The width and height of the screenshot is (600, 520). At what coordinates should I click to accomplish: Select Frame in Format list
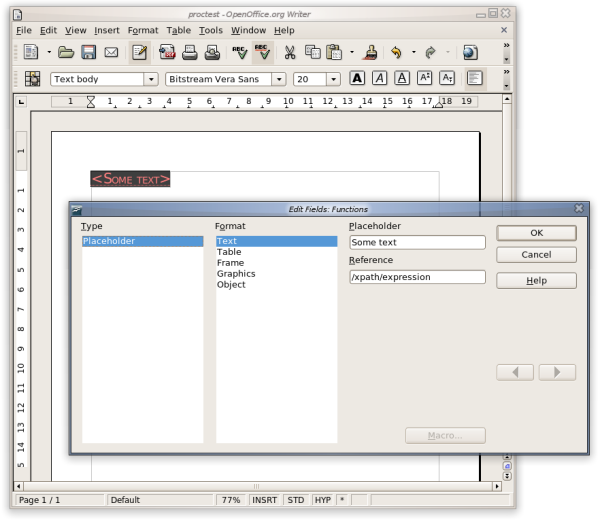coord(276,263)
